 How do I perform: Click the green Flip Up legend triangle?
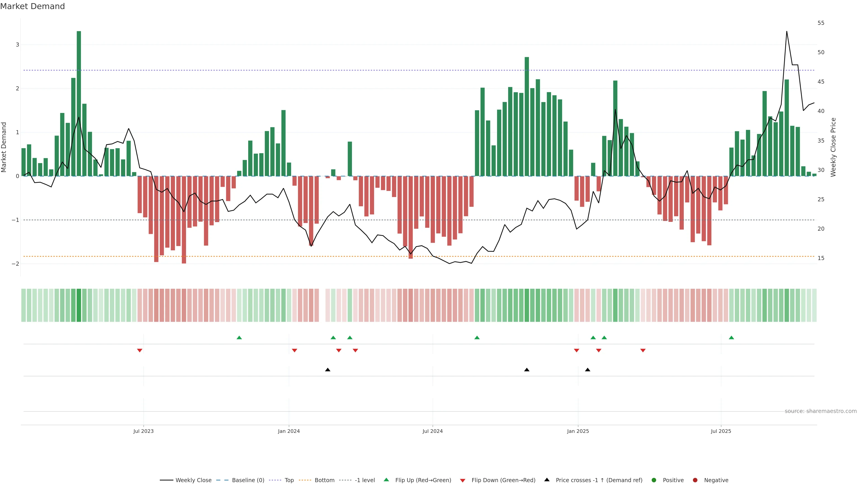[x=386, y=480]
